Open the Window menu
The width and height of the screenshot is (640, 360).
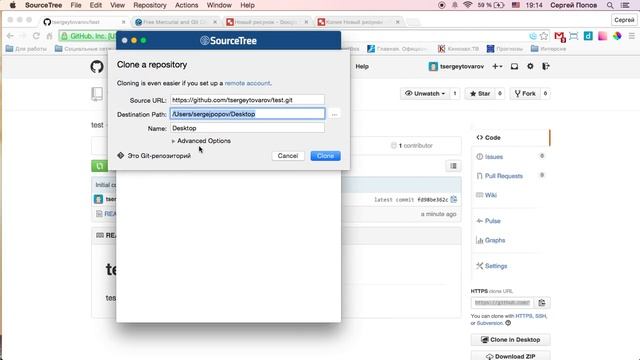[x=219, y=5]
